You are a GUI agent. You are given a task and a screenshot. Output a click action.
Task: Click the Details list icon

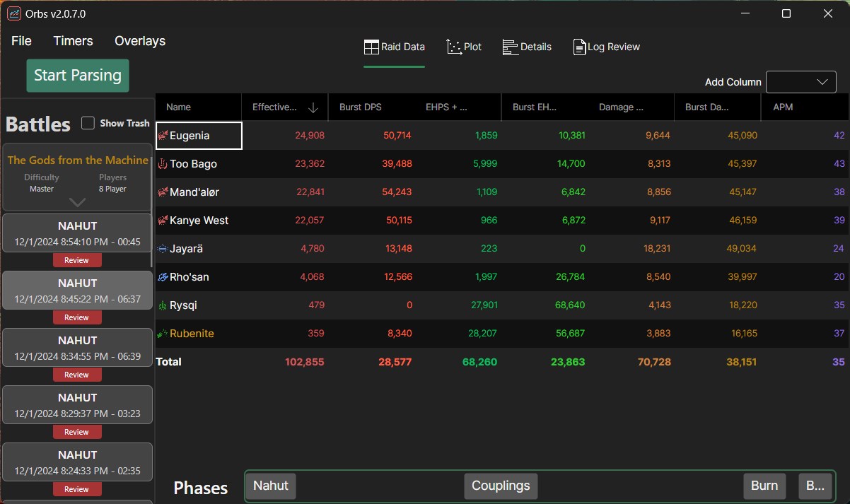coord(510,47)
